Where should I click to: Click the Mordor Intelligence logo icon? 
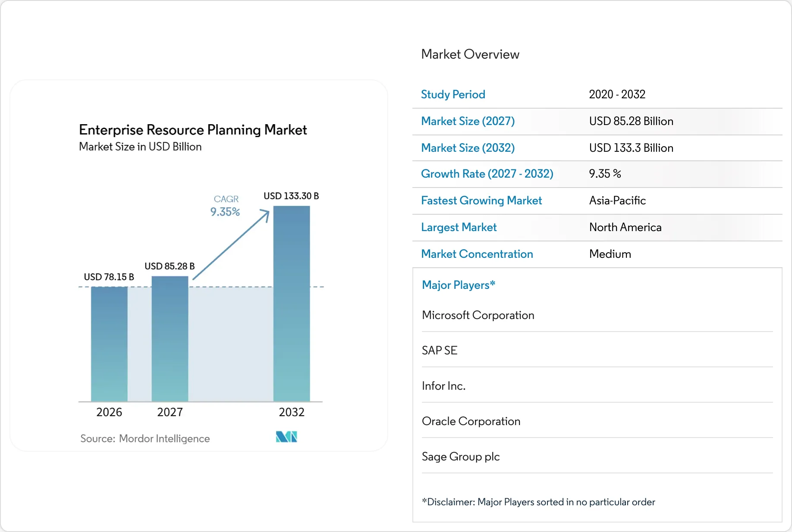pyautogui.click(x=286, y=437)
